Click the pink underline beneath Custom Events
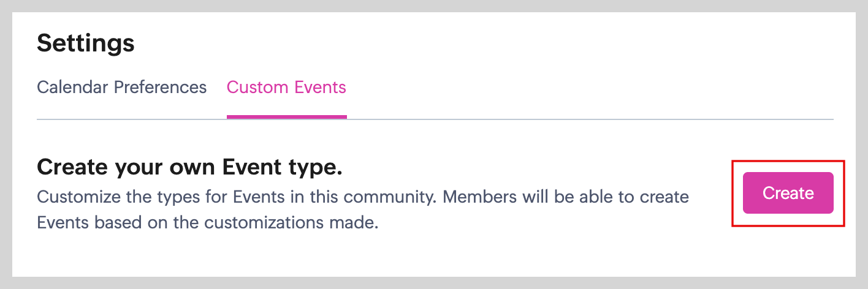Viewport: 868px width, 289px height. click(x=286, y=116)
